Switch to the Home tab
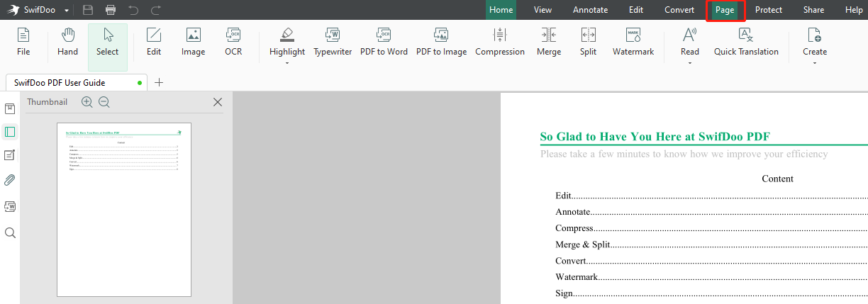 pos(501,10)
